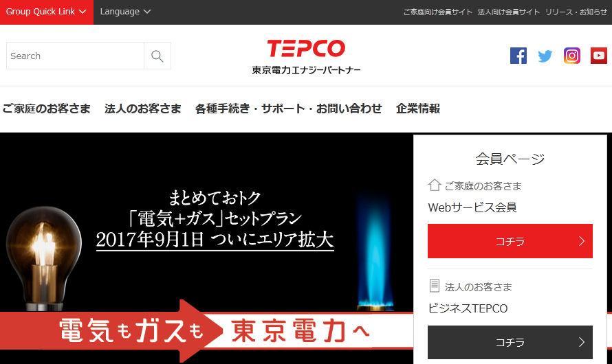
Task: Open the Language dropdown
Action: tap(125, 12)
